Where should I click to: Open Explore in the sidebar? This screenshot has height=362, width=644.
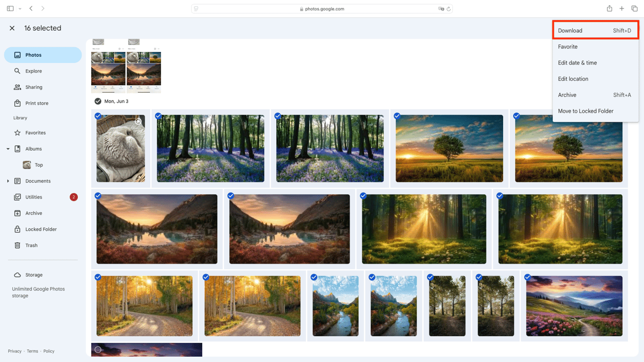pyautogui.click(x=43, y=71)
